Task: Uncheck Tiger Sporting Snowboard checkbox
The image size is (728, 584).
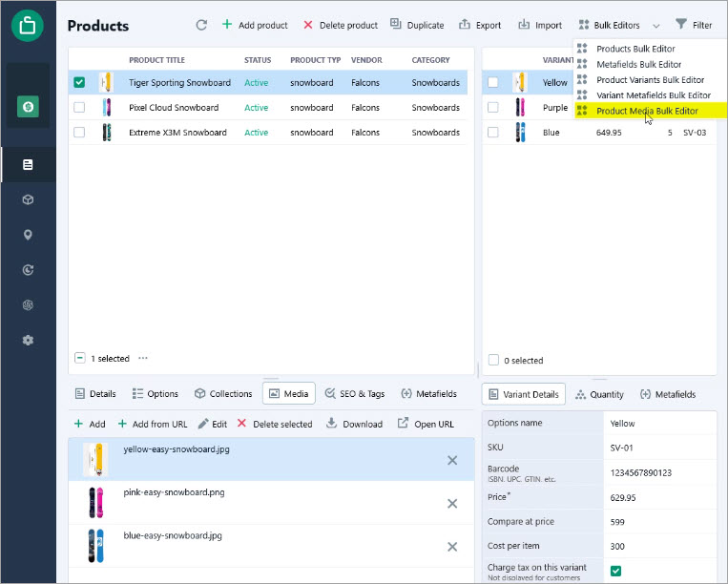Action: [x=79, y=82]
